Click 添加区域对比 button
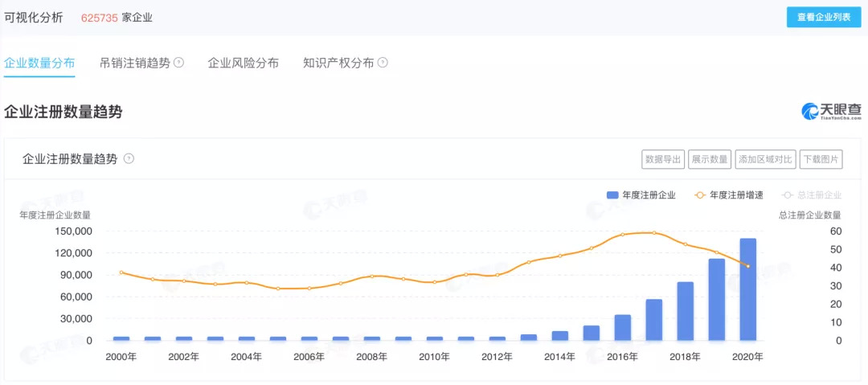Viewport: 868px width, 385px height. 765,160
